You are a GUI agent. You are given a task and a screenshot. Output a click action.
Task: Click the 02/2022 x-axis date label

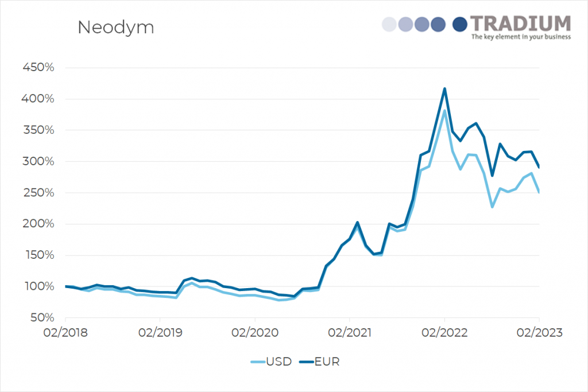click(x=444, y=331)
